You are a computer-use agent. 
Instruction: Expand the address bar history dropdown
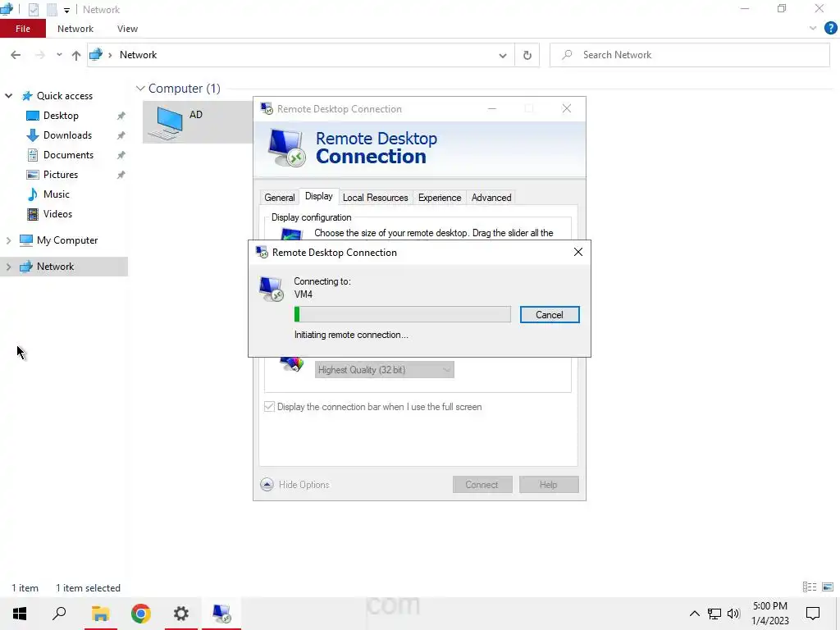(503, 55)
